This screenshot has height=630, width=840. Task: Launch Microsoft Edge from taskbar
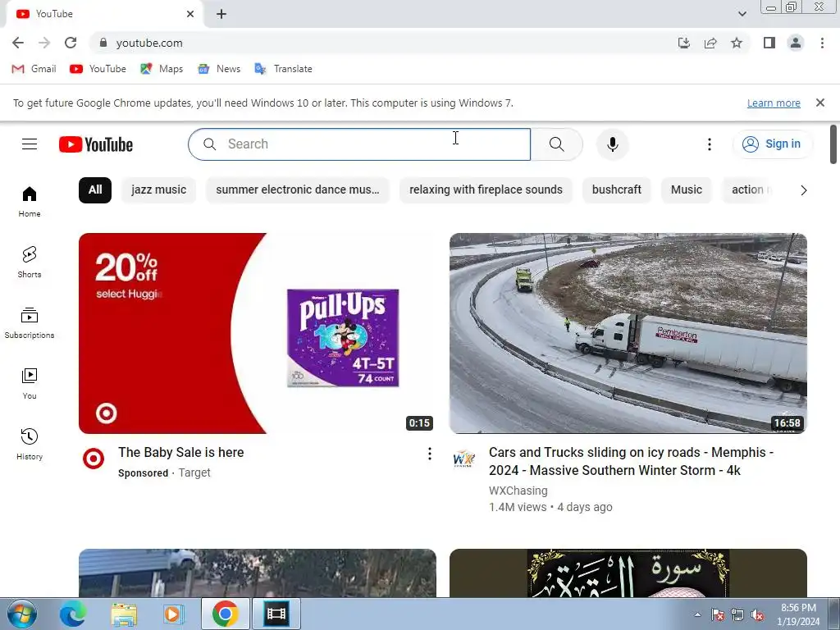(x=72, y=614)
